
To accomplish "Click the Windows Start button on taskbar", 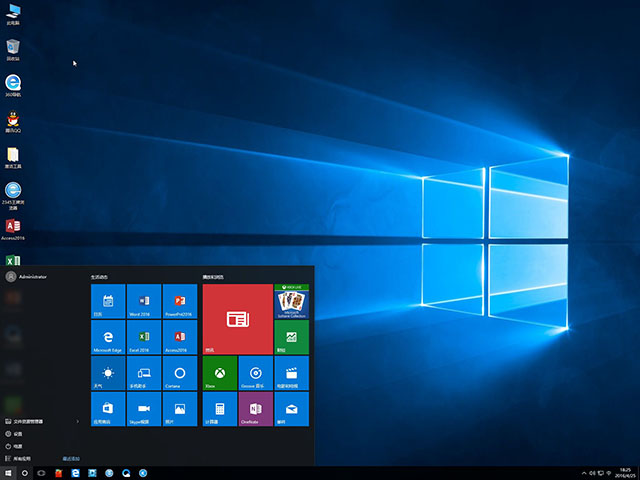I will (9, 472).
